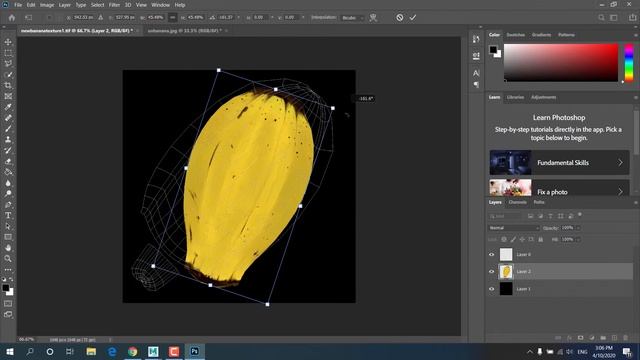Screen dimensions: 640x360
Task: Pick a color in the color field
Action: tap(561, 62)
